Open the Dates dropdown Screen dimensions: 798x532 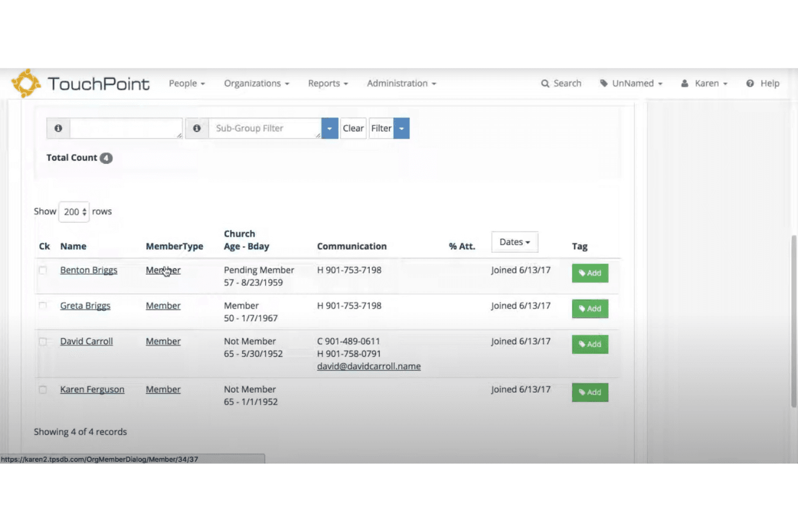(514, 242)
